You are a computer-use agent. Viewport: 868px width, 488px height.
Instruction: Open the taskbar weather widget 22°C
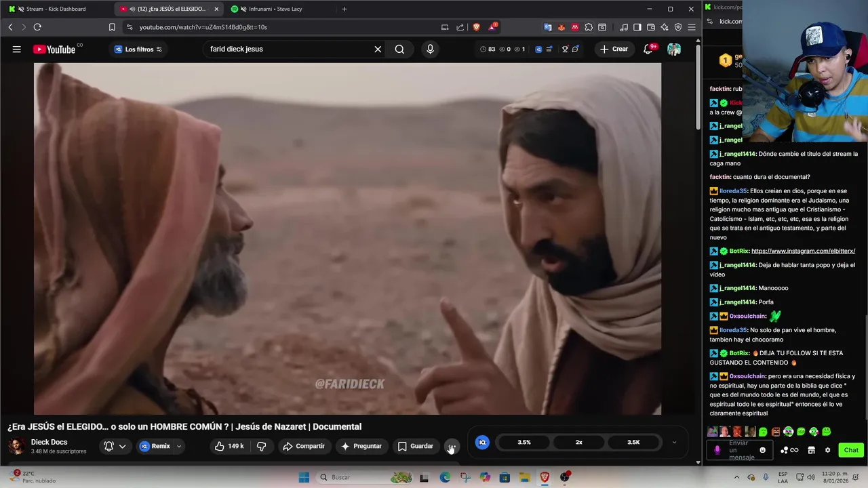(x=33, y=476)
